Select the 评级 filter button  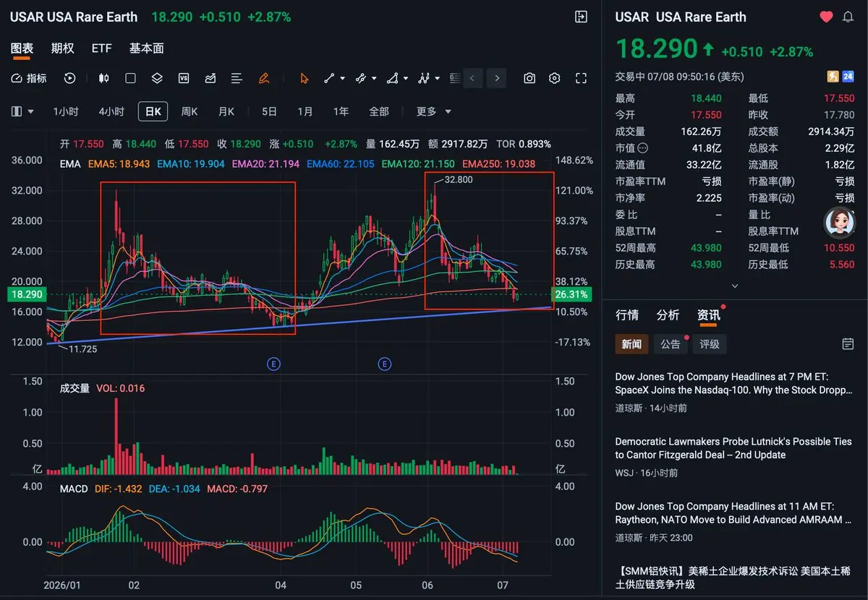click(x=710, y=344)
